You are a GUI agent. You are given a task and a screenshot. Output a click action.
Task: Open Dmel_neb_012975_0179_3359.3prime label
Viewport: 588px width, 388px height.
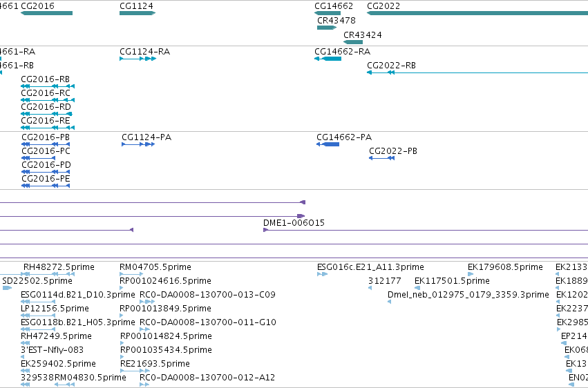[x=468, y=295]
